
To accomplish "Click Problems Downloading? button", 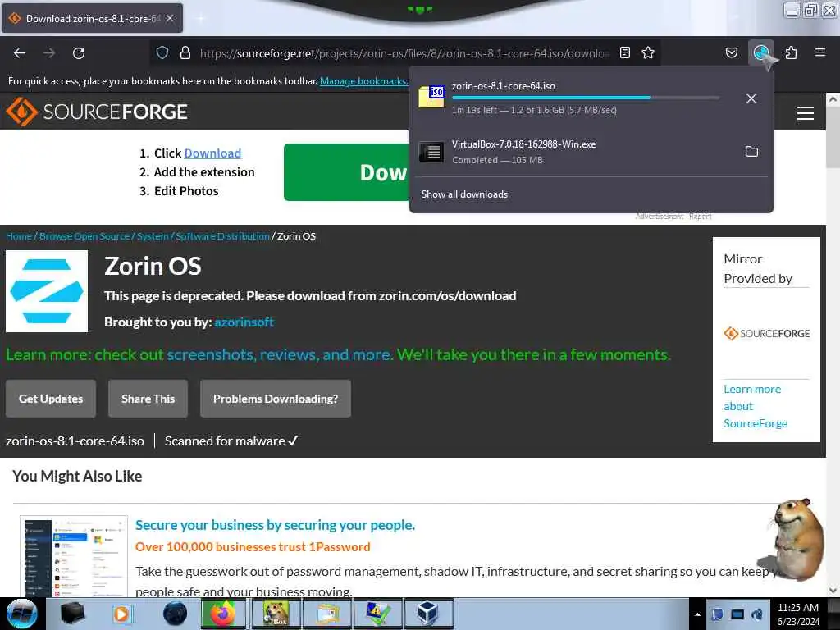I will pos(276,399).
